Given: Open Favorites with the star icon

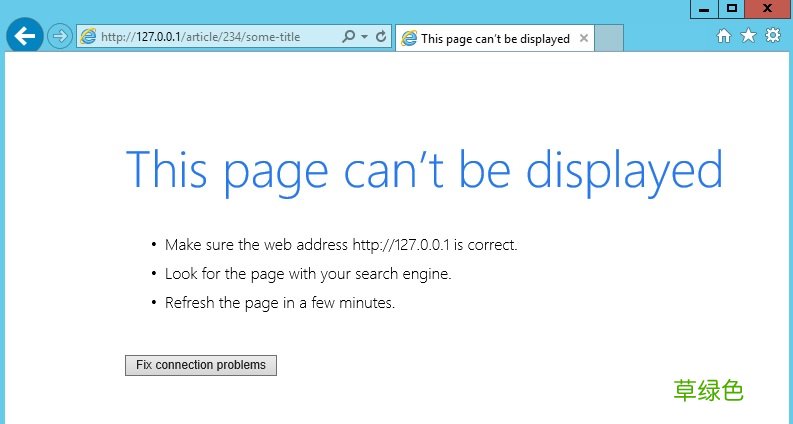Looking at the screenshot, I should (748, 35).
